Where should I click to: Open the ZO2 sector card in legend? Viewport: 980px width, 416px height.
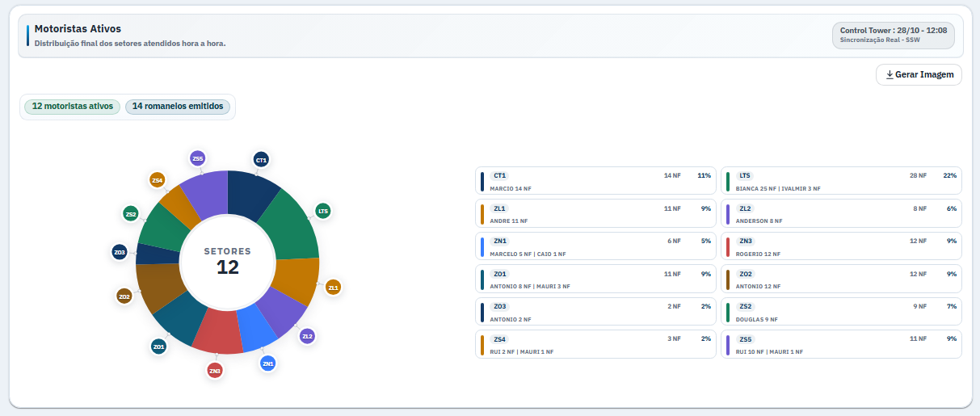click(841, 279)
